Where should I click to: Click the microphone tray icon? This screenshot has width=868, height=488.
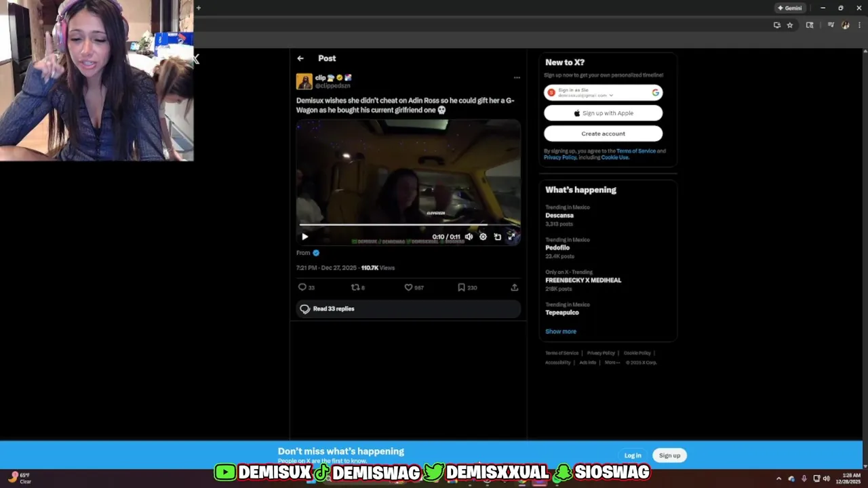[x=804, y=479]
